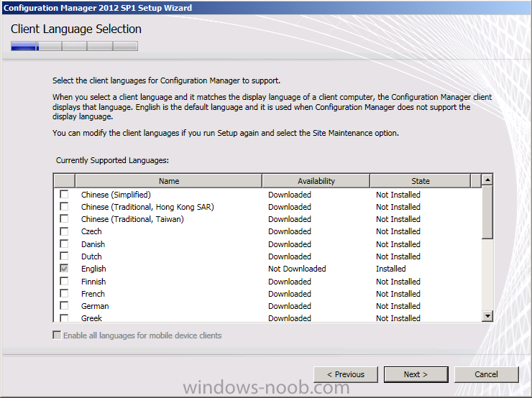Click Not Installed state for Danish
Viewport: 532px width, 398px height.
pyautogui.click(x=398, y=244)
